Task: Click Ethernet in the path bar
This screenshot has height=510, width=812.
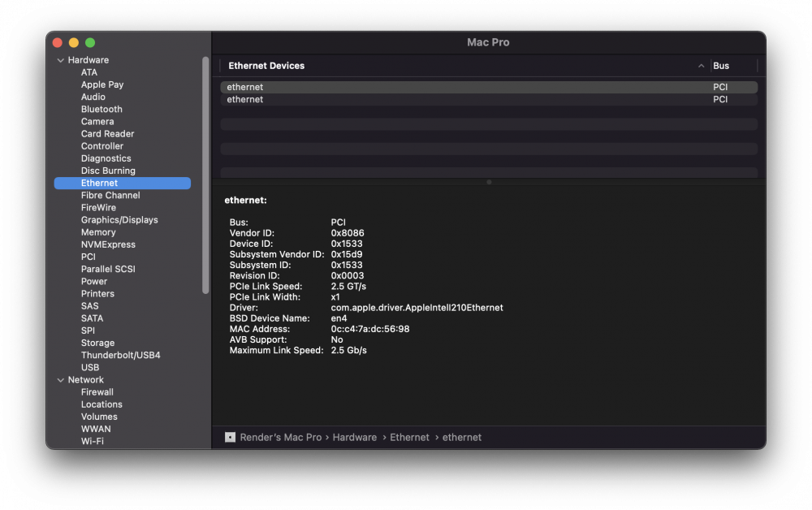Action: pos(409,438)
